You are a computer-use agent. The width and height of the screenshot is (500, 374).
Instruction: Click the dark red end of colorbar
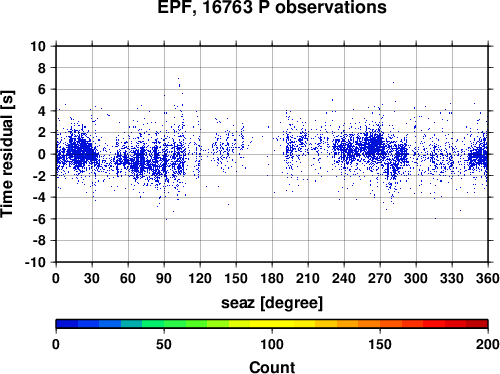[477, 324]
